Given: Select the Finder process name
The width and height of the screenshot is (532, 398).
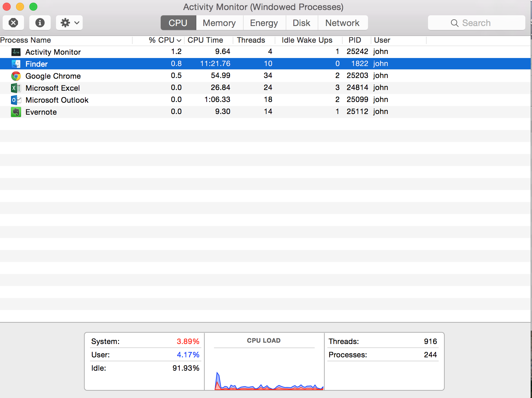Looking at the screenshot, I should 37,64.
